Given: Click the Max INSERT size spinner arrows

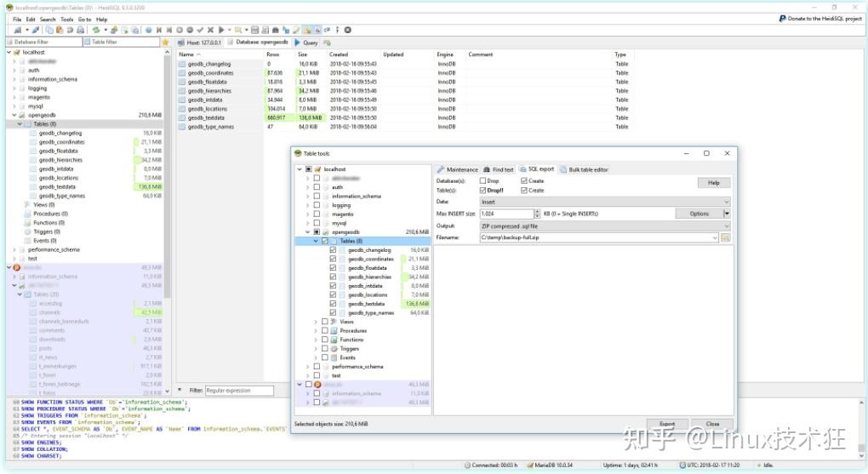Looking at the screenshot, I should [537, 214].
